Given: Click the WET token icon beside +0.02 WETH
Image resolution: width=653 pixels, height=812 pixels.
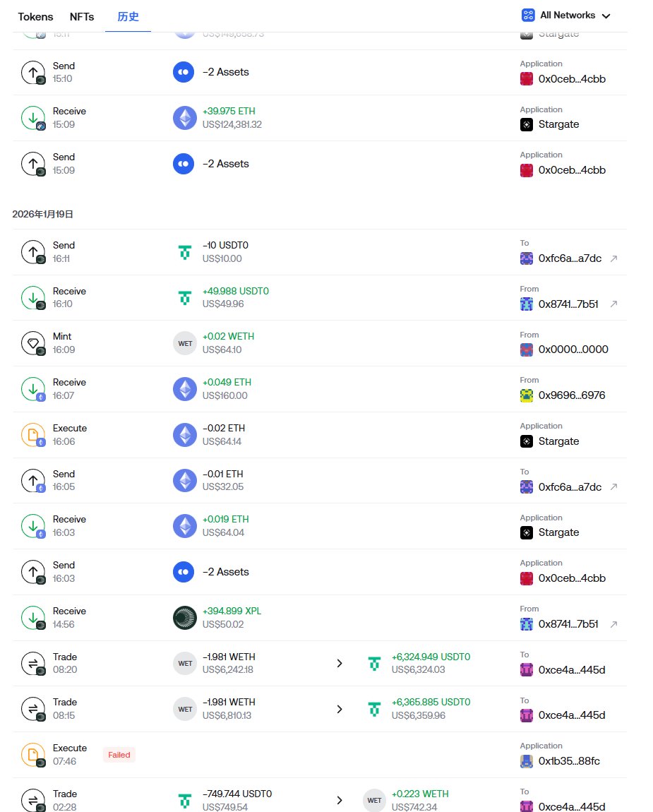Looking at the screenshot, I should 185,343.
